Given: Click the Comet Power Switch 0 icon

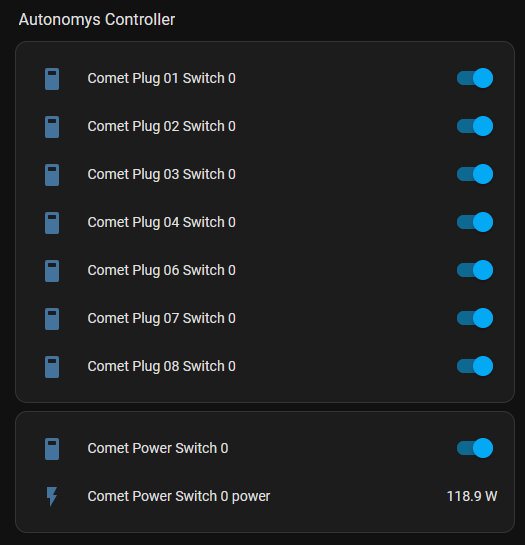Looking at the screenshot, I should tap(52, 449).
